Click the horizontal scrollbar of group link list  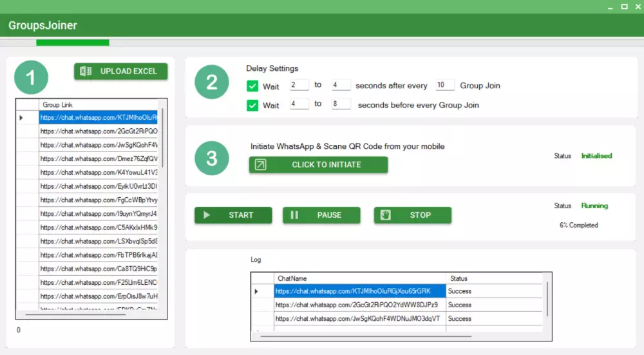coord(75,315)
